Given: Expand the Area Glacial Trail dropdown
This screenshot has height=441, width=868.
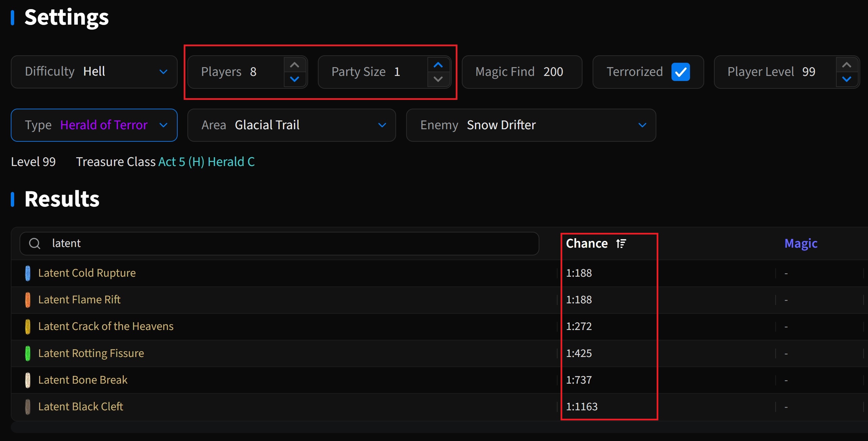Looking at the screenshot, I should 291,125.
